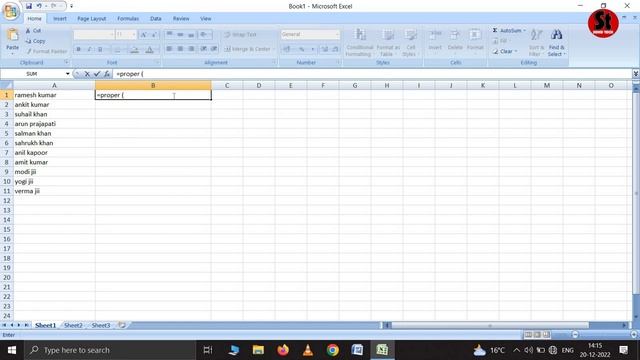Click the Clear eraser button

[505, 51]
